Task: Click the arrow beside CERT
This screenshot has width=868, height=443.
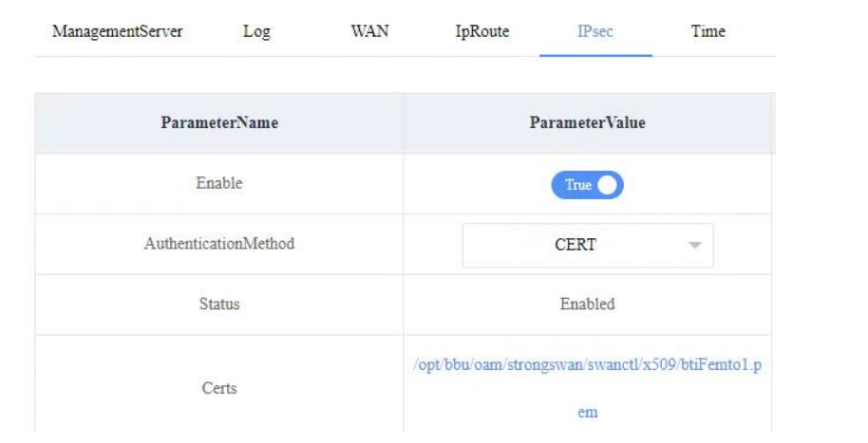Action: click(x=694, y=246)
